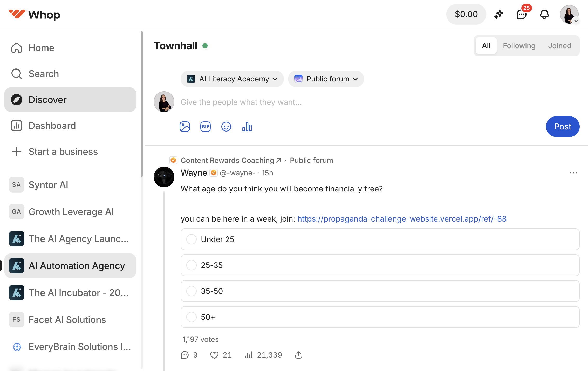This screenshot has height=371, width=588.
Task: Open comments on Wayne's post
Action: coord(189,355)
